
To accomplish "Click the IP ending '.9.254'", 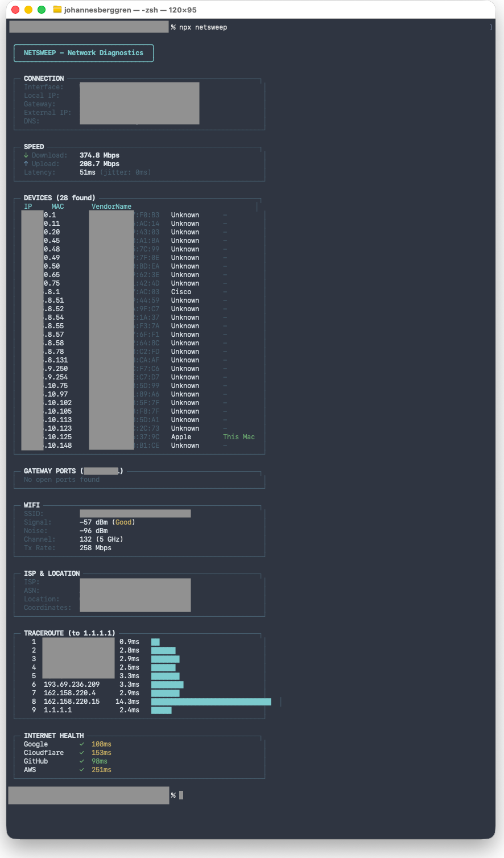I will [x=56, y=377].
